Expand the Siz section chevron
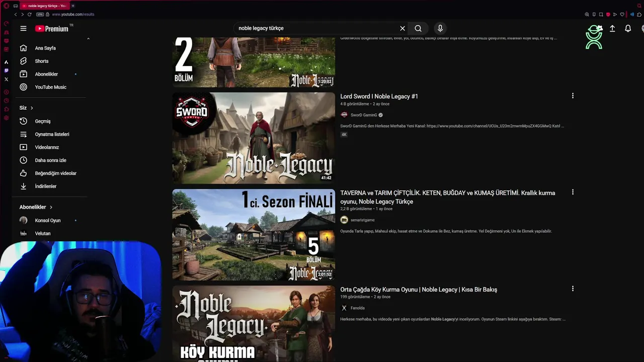This screenshot has height=362, width=644. coord(32,108)
